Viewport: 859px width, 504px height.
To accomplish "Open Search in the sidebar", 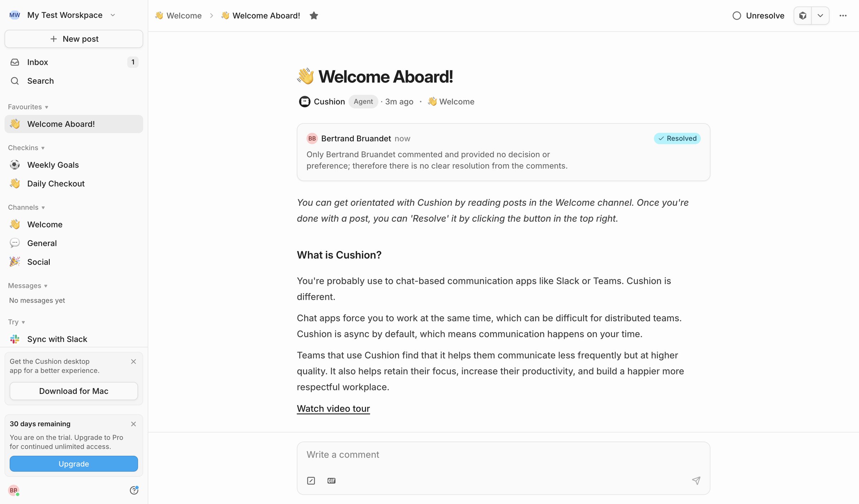I will (x=74, y=81).
